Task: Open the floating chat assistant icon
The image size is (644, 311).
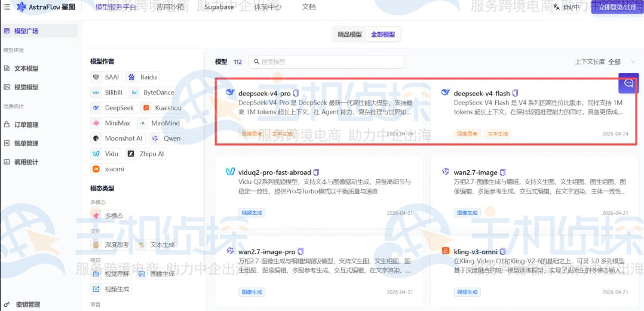Action: point(628,83)
